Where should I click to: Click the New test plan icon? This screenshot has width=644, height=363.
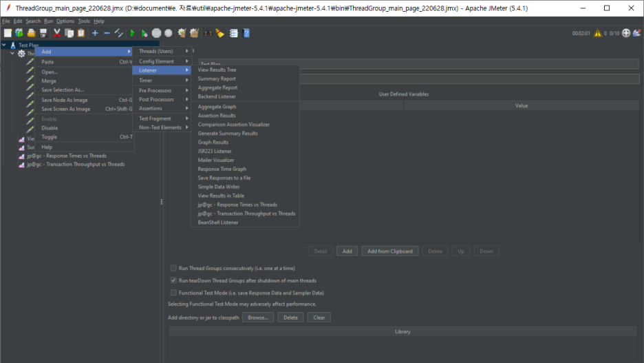[x=8, y=33]
